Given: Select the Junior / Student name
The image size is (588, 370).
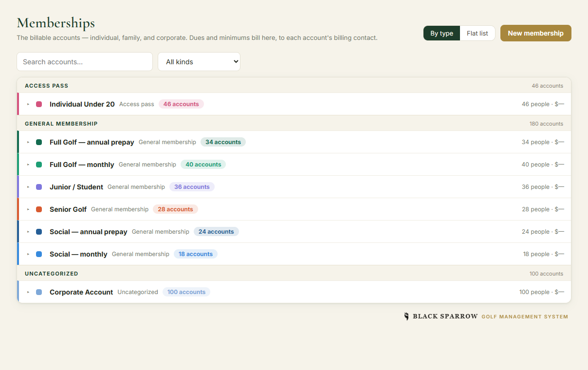Looking at the screenshot, I should click(76, 187).
